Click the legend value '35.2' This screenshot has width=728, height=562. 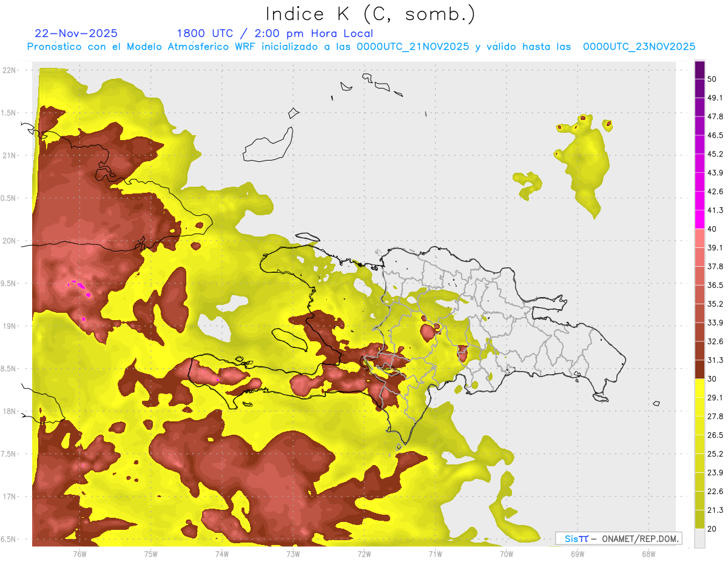[715, 304]
